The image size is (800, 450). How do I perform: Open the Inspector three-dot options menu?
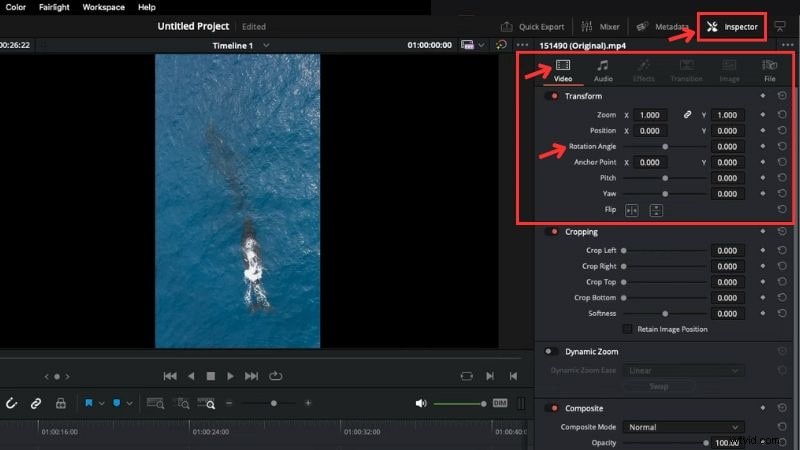pyautogui.click(x=787, y=45)
